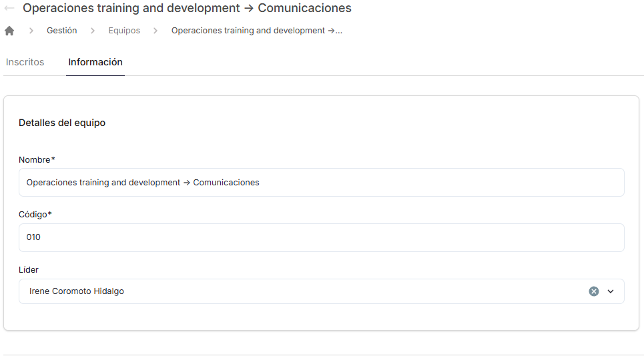Focus the Nombre text field
Screen dimensions: 644x358
click(321, 183)
